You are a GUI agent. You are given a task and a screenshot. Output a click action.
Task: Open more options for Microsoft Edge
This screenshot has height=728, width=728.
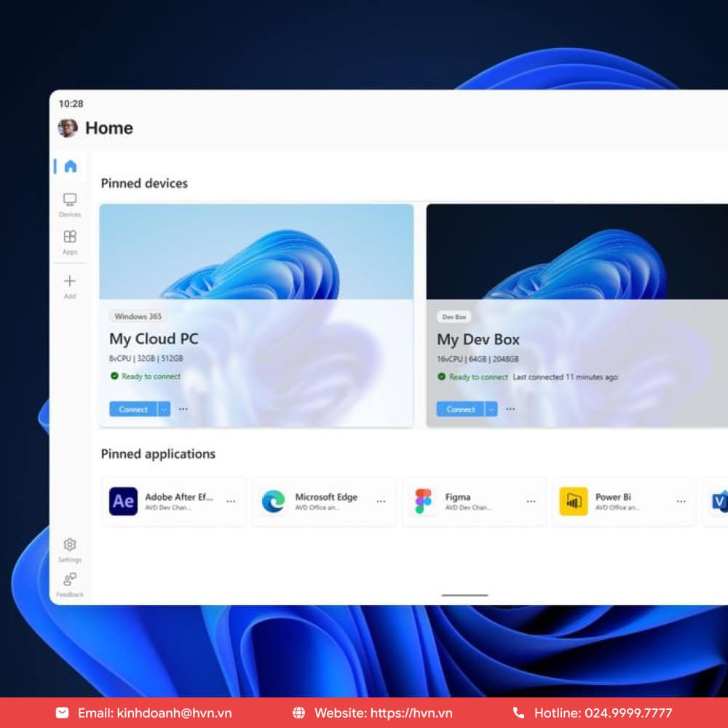(x=381, y=502)
